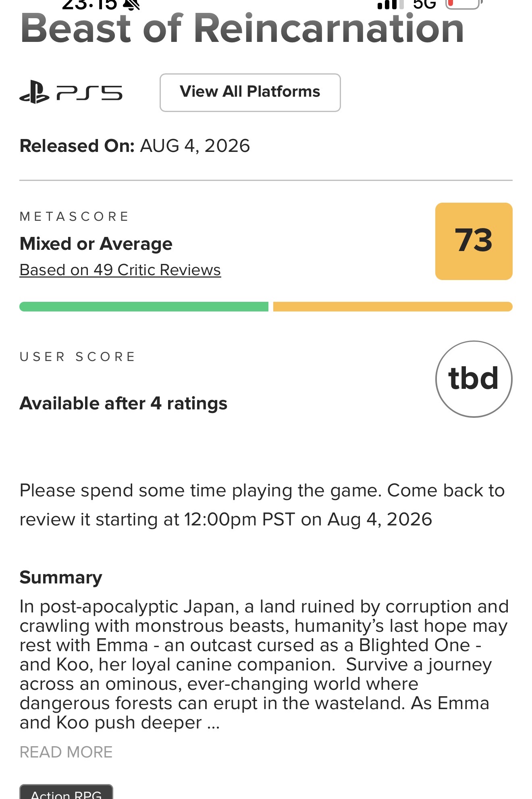Open Based on 49 Critic Reviews link

pos(120,270)
